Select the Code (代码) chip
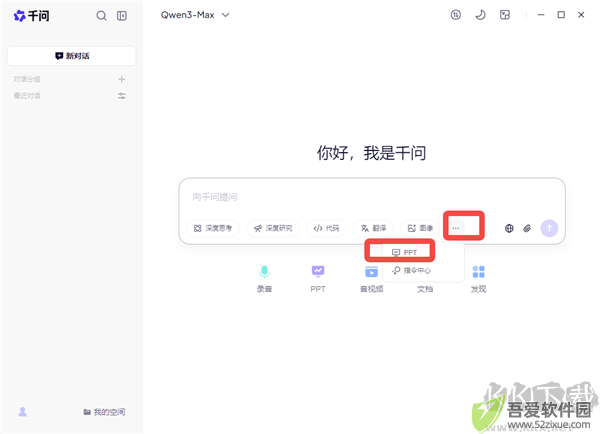Image resolution: width=600 pixels, height=434 pixels. 326,228
